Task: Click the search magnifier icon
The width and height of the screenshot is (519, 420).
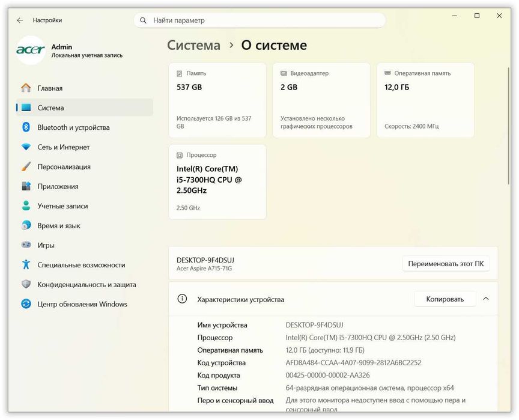Action: (143, 20)
